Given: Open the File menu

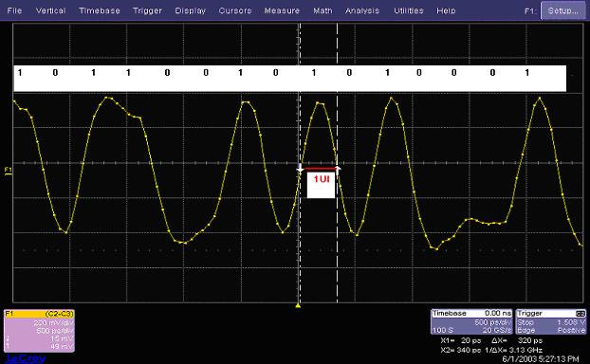Looking at the screenshot, I should tap(14, 10).
